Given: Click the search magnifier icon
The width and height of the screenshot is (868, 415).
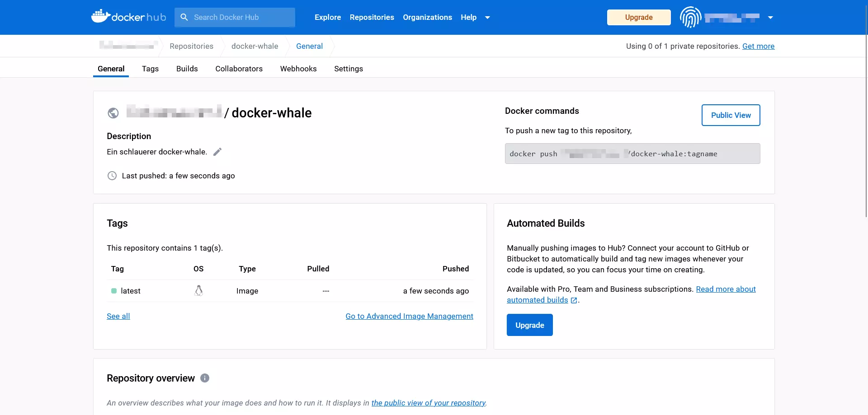Looking at the screenshot, I should 184,17.
